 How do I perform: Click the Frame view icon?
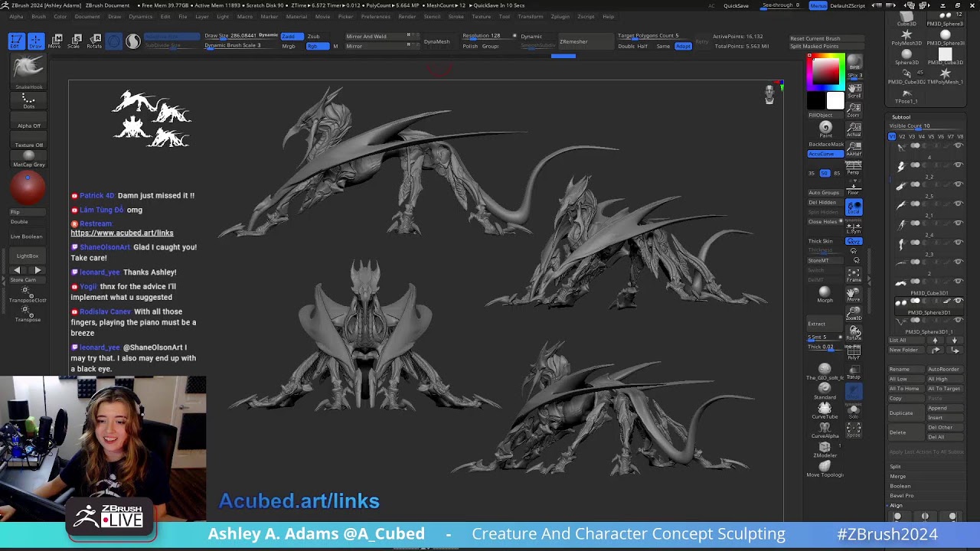coord(854,275)
